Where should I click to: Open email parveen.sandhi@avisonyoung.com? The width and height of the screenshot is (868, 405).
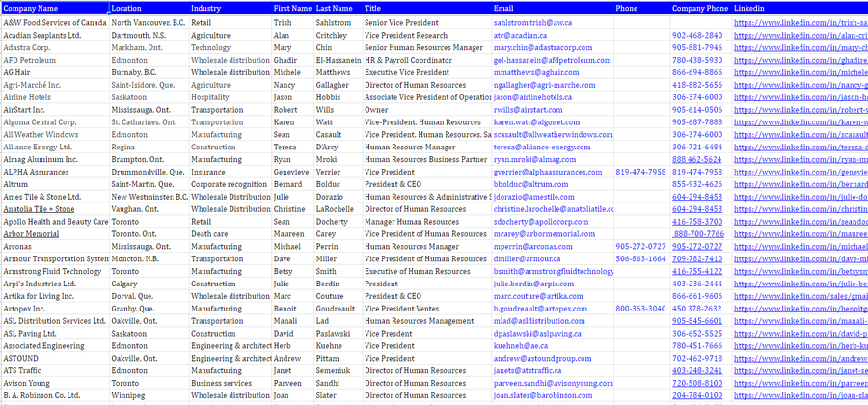click(554, 384)
